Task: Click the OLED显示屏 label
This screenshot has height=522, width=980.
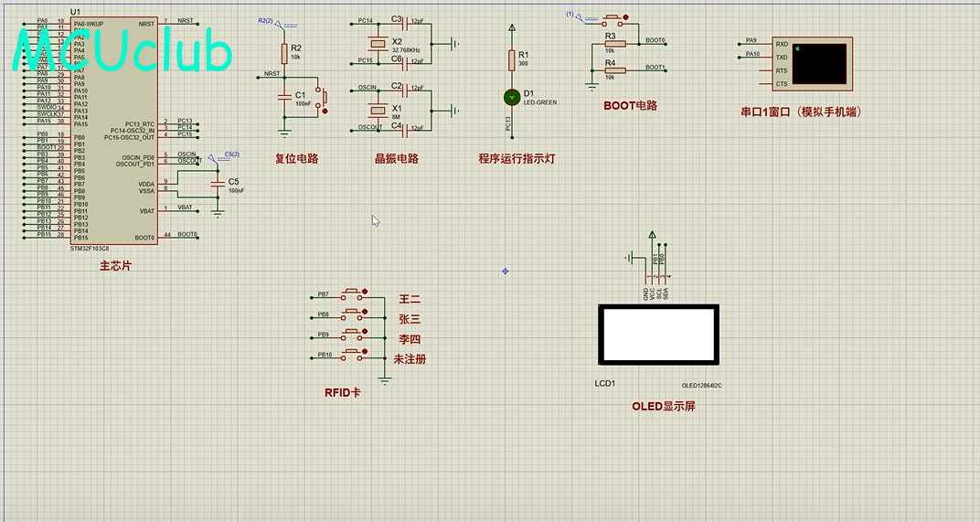Action: point(664,406)
